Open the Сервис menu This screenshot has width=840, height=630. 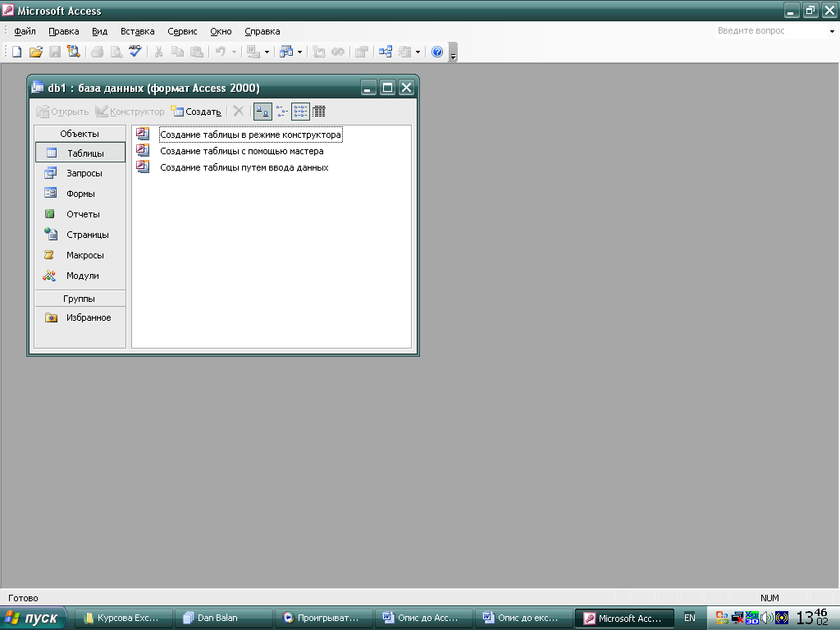point(182,31)
